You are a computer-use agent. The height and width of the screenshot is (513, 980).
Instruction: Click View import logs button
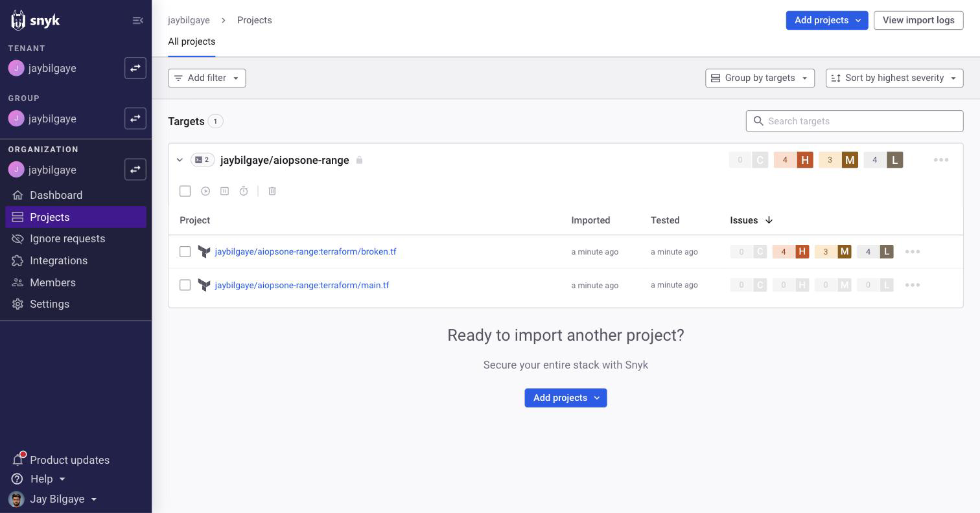coord(918,20)
